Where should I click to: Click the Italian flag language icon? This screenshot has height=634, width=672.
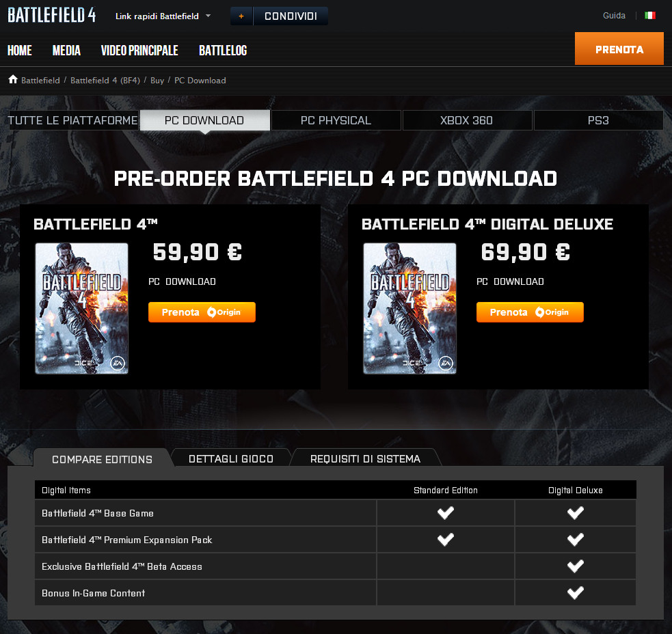coord(649,16)
